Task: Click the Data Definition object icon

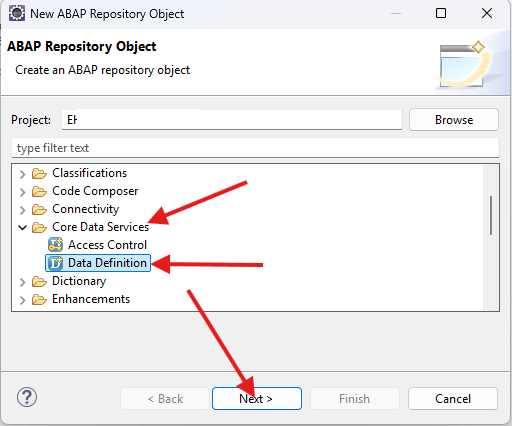Action: tap(55, 263)
